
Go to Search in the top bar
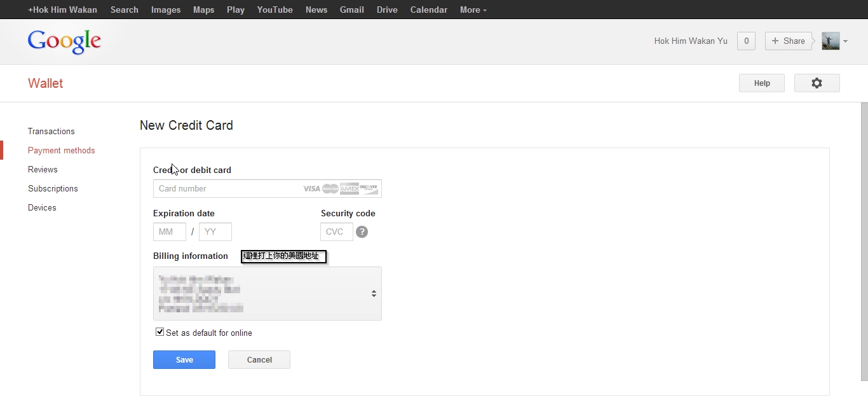tap(125, 10)
